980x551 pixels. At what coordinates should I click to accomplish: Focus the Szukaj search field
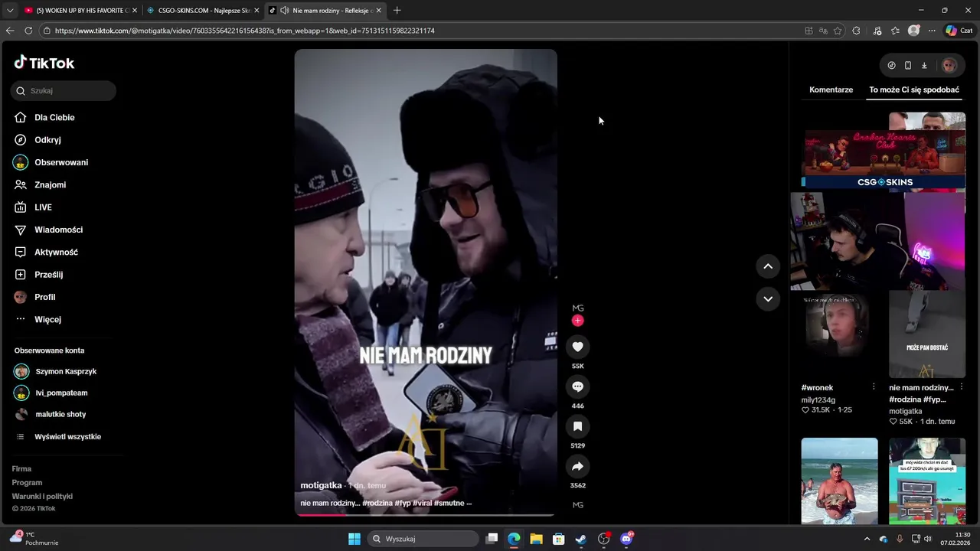click(x=64, y=90)
